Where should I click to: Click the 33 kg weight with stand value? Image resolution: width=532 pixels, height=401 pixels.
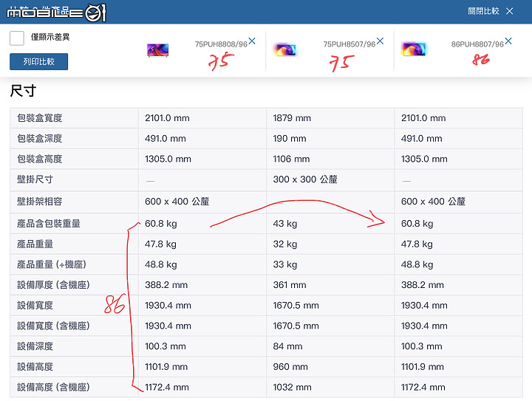tap(285, 264)
